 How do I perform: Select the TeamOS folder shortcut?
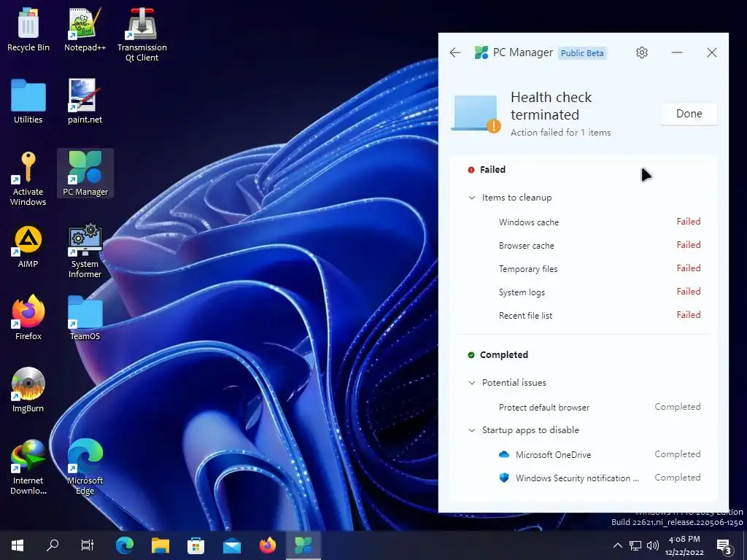85,318
